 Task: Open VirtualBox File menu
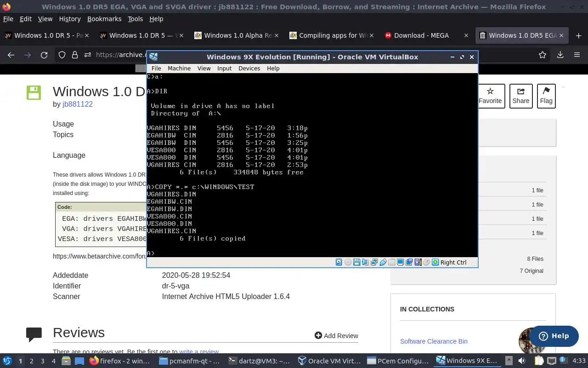[156, 68]
